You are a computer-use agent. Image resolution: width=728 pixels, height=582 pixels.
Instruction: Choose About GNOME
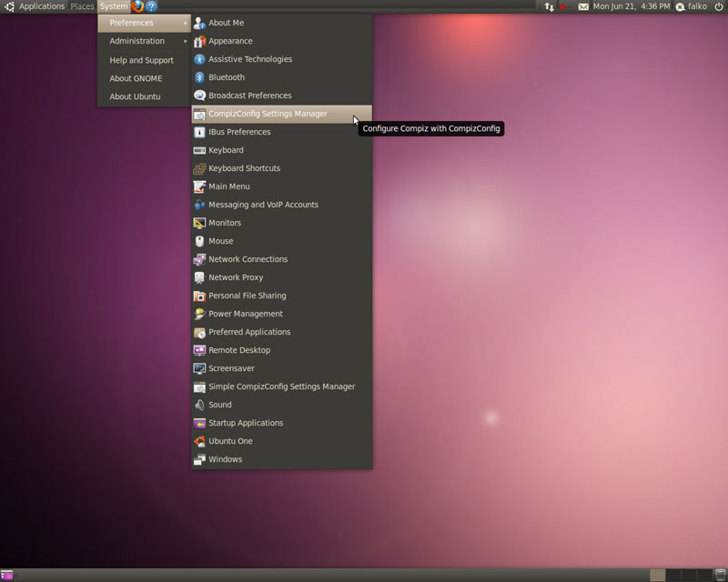[145, 78]
